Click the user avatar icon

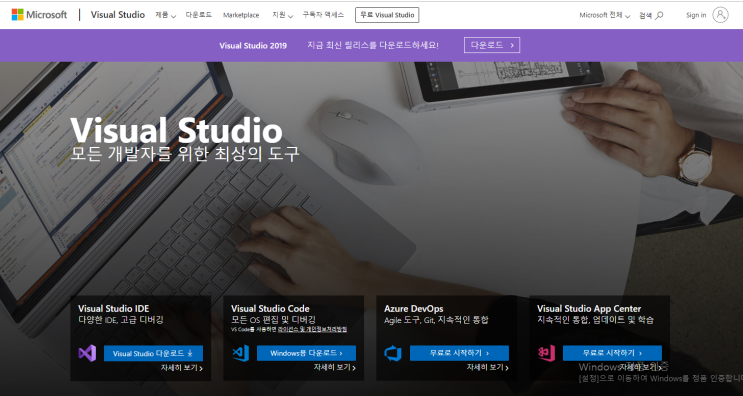[720, 15]
